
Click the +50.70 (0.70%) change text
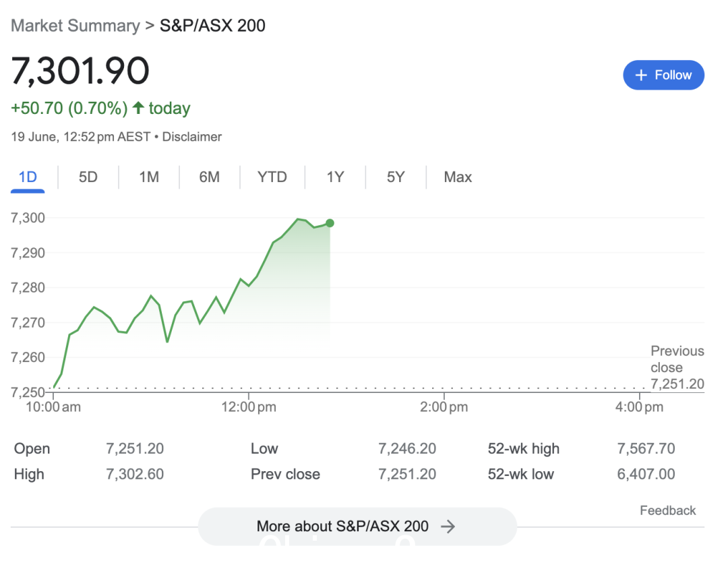click(69, 109)
